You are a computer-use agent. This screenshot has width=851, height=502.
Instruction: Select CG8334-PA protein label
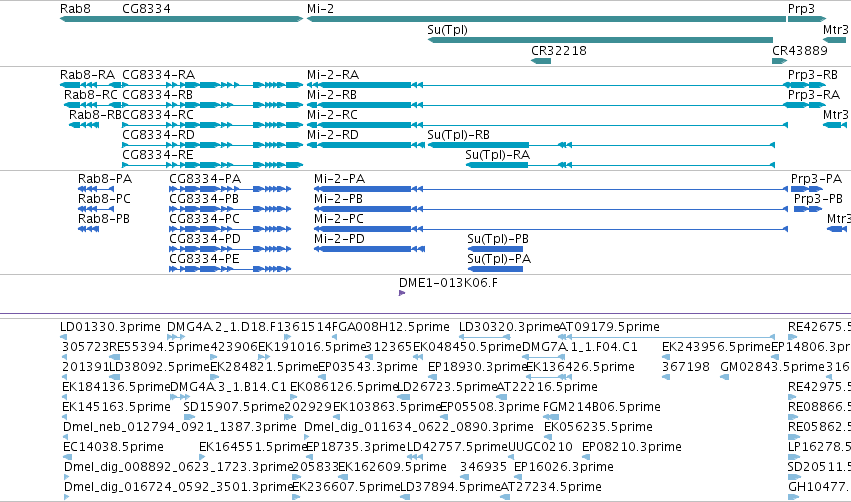coord(205,179)
